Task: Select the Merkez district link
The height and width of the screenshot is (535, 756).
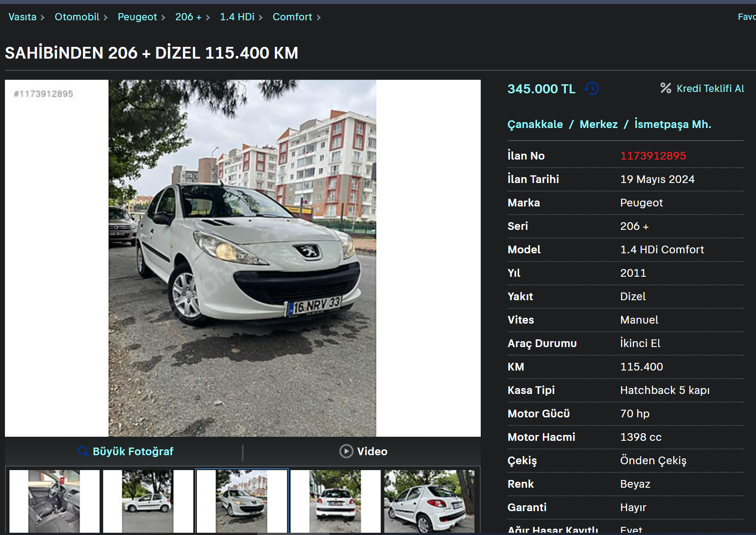Action: pos(598,124)
